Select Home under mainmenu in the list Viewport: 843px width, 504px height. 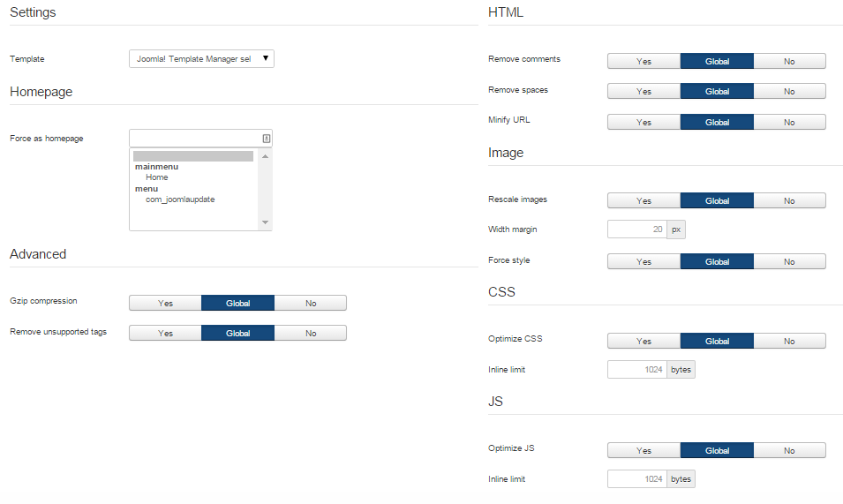click(x=157, y=177)
